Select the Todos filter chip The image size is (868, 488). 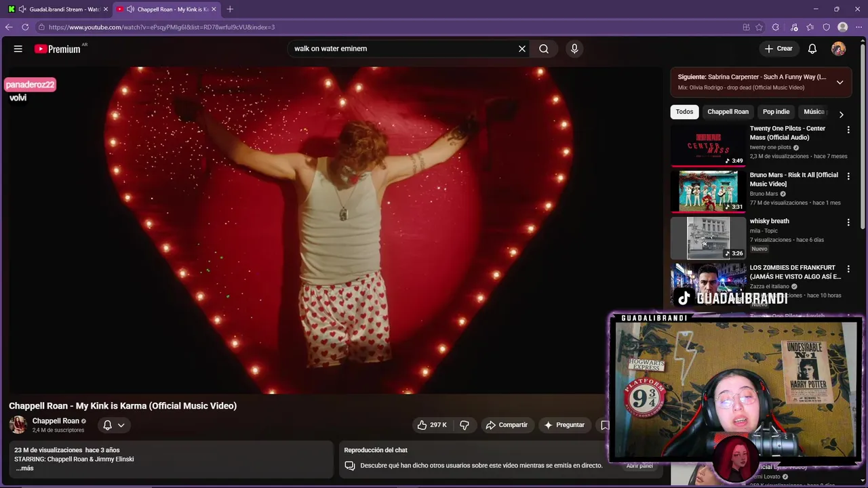[684, 112]
